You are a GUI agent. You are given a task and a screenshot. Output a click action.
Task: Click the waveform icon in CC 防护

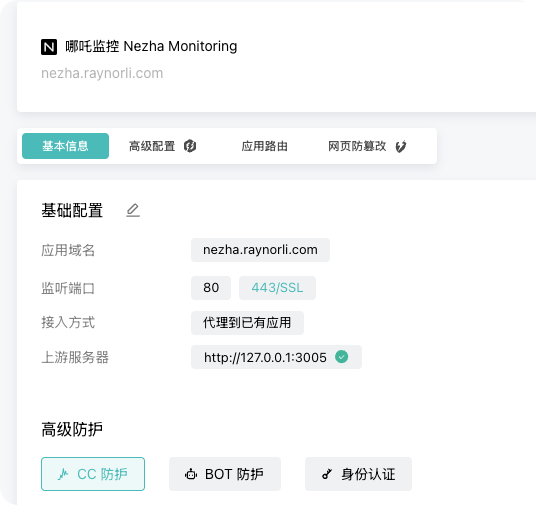pos(63,474)
